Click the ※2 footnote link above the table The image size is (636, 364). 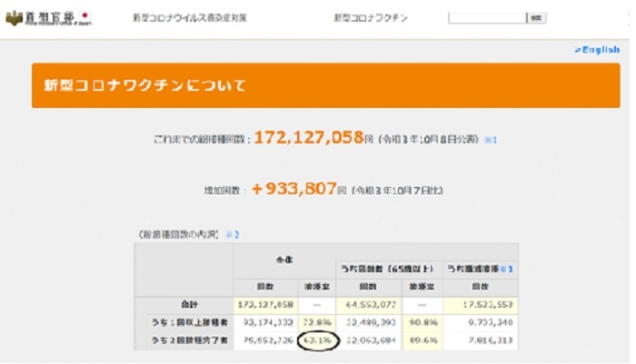[x=234, y=234]
